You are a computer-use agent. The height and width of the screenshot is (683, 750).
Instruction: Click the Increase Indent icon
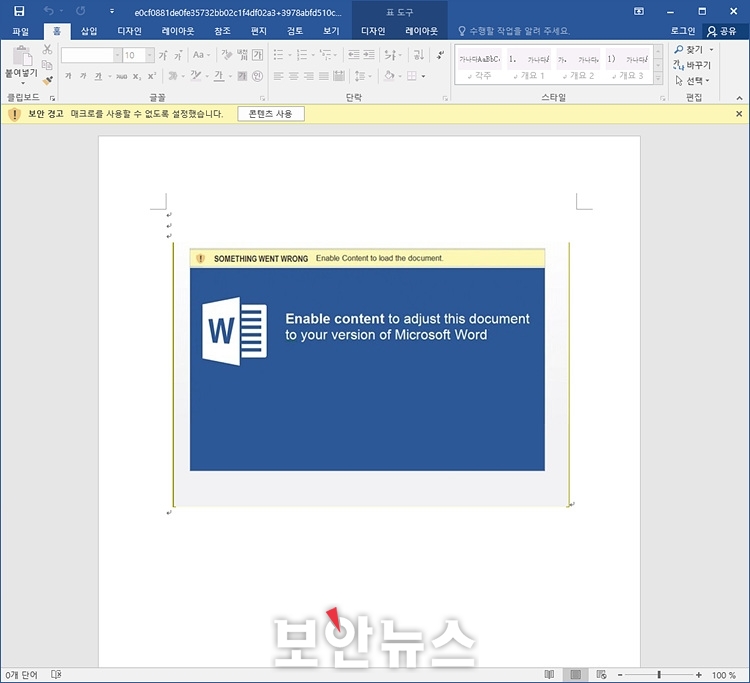click(x=369, y=55)
